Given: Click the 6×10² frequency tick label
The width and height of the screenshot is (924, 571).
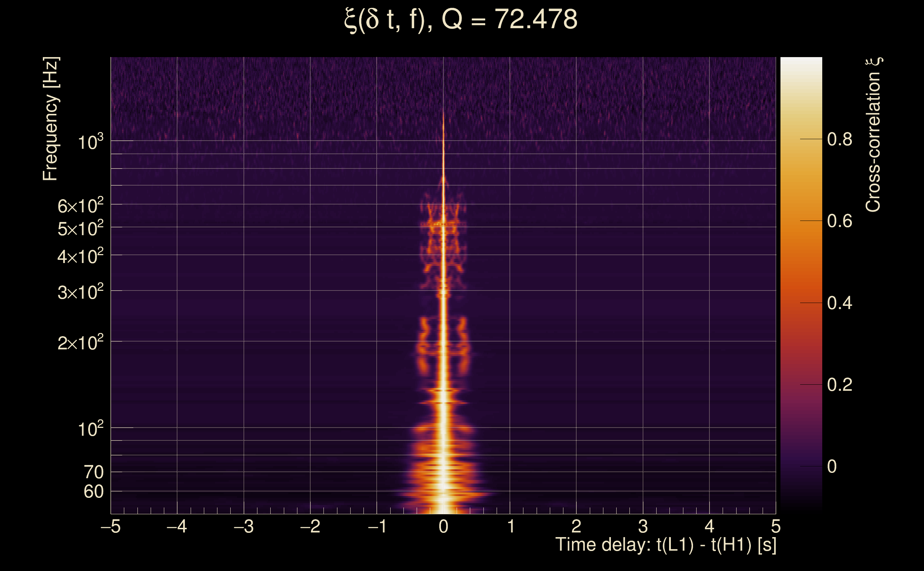Looking at the screenshot, I should click(80, 206).
